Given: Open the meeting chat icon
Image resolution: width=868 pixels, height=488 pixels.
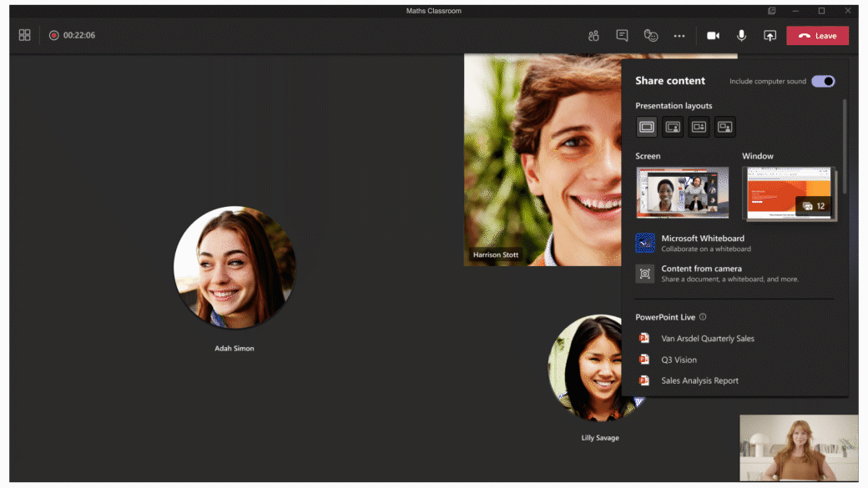Looking at the screenshot, I should tap(622, 36).
